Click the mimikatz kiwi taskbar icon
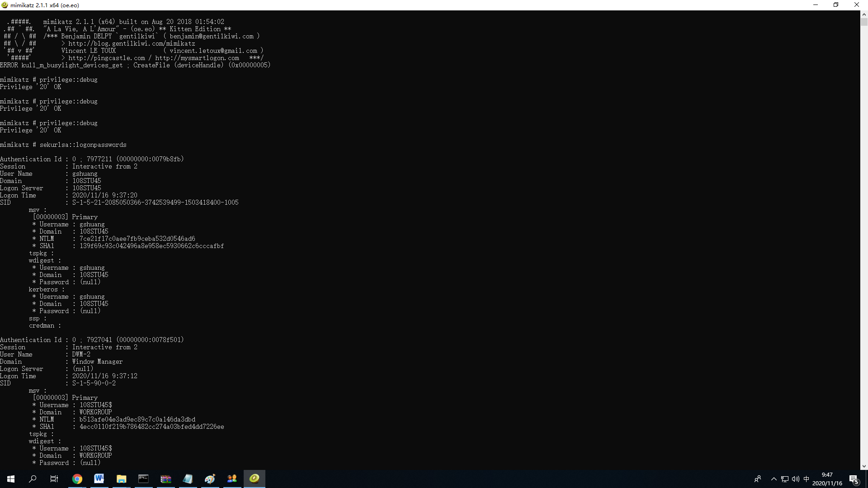Screen dimensions: 868x488 255,479
